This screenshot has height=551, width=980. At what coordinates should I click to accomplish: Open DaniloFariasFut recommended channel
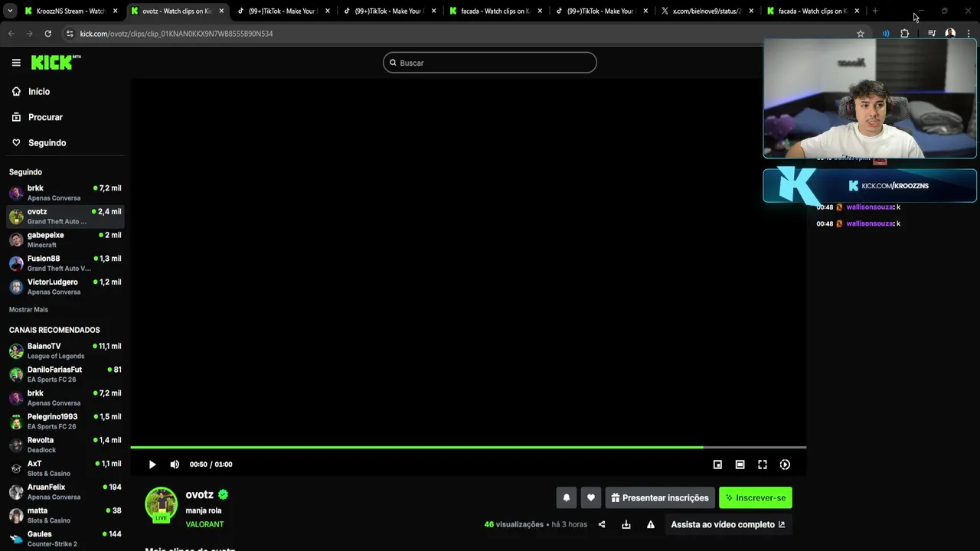click(66, 374)
